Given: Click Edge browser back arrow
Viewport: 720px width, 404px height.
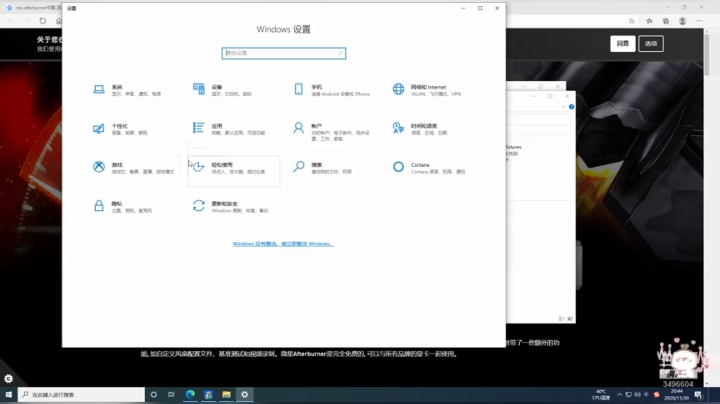Looking at the screenshot, I should (10, 21).
